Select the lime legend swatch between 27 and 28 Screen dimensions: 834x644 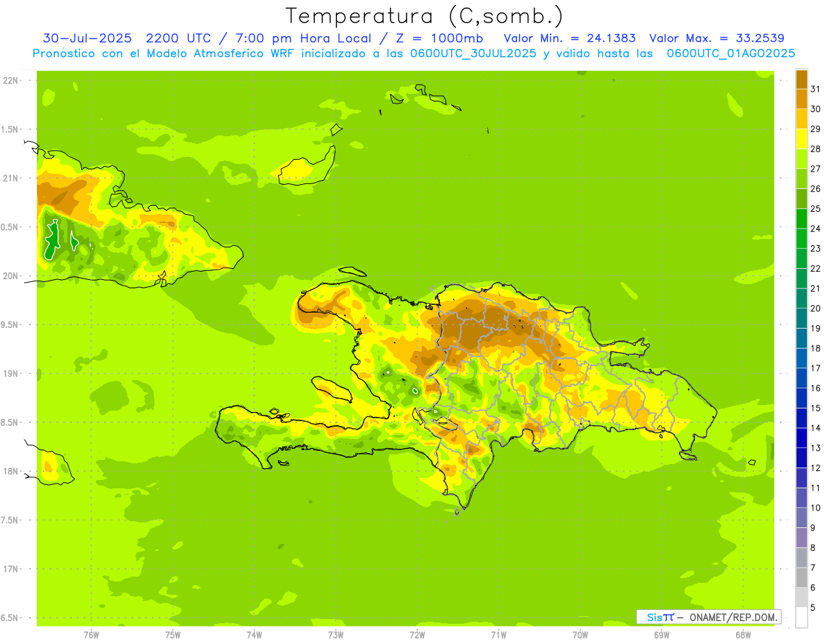[x=801, y=159]
